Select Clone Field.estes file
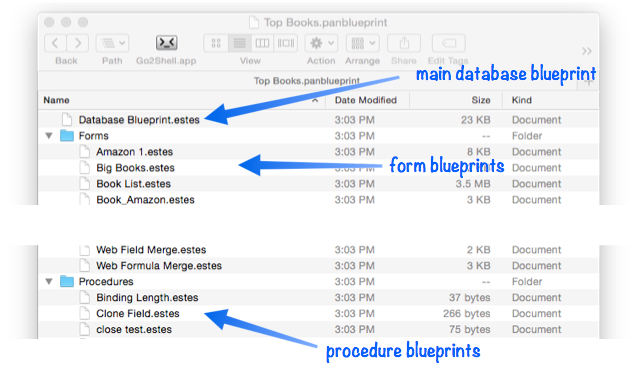 (x=138, y=314)
